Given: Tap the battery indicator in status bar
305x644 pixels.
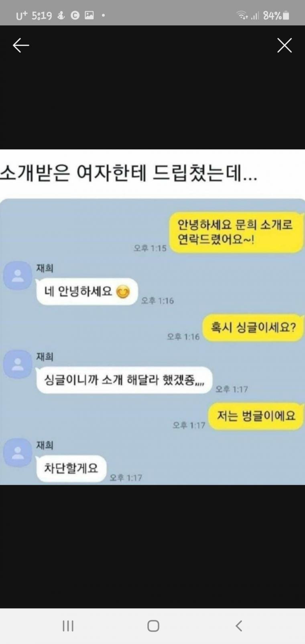Looking at the screenshot, I should (x=286, y=16).
